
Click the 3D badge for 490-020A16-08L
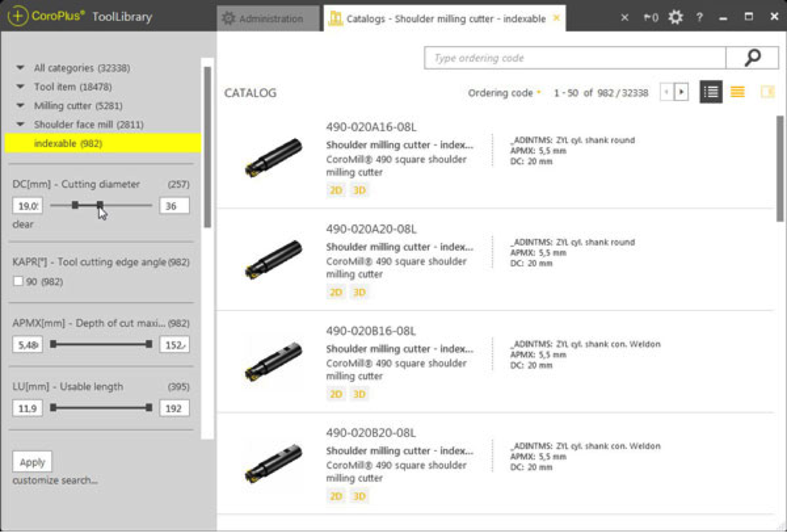click(359, 190)
